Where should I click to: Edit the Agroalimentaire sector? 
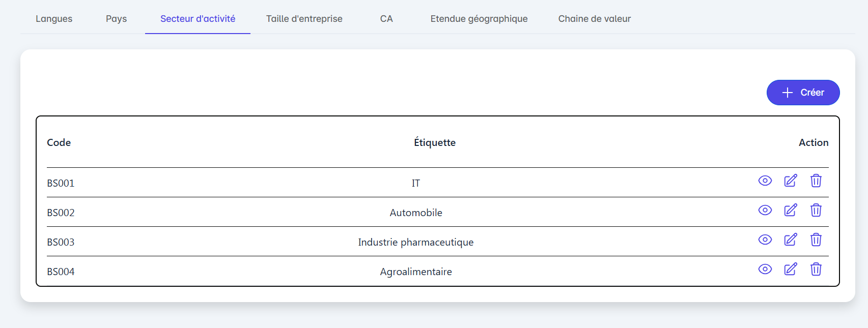[790, 270]
